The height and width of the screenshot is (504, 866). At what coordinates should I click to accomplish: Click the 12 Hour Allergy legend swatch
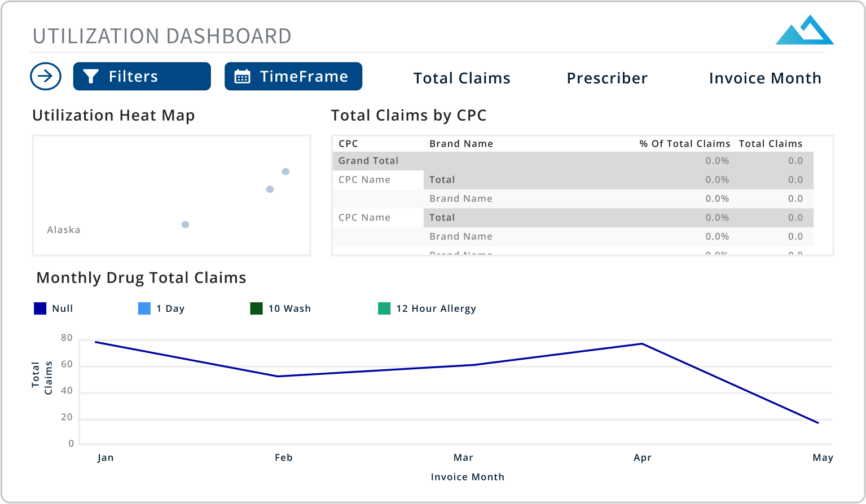[384, 308]
